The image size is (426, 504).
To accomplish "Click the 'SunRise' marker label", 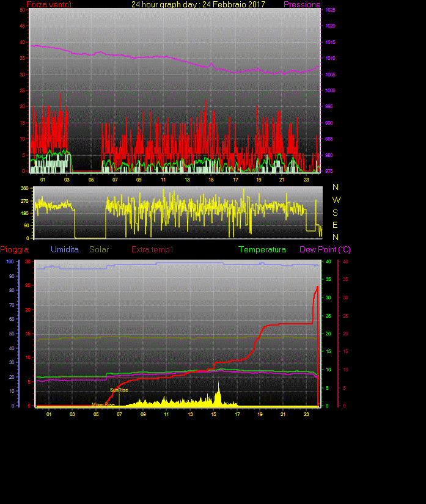I will click(x=119, y=390).
